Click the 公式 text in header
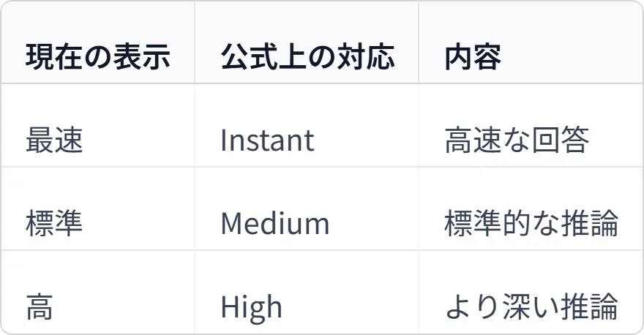Viewport: 644px width, 335px height. tap(250, 56)
